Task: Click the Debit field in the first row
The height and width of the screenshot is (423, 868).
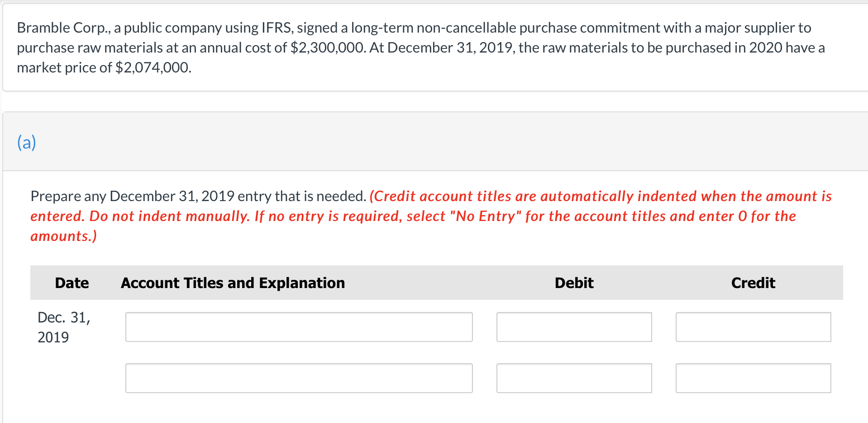Action: coord(573,327)
